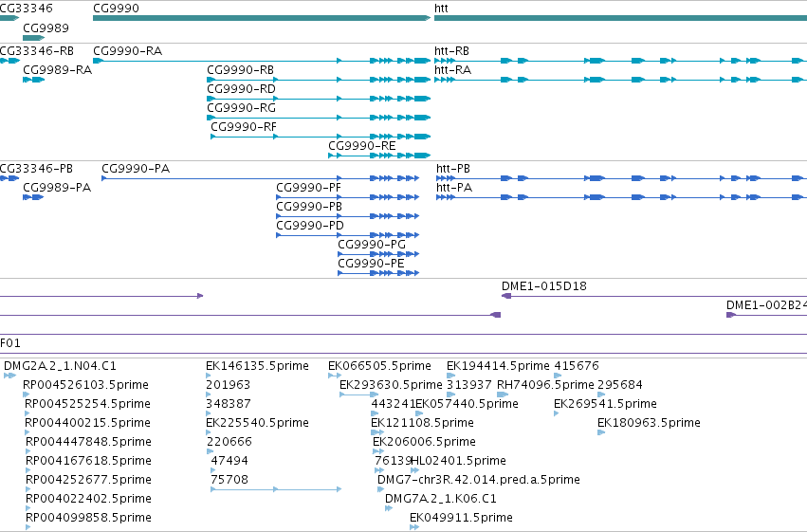Click the feature labeled 220666
The image size is (807, 532).
point(210,451)
